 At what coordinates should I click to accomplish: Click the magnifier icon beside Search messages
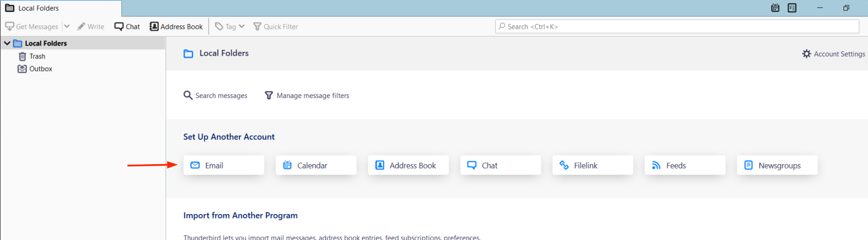188,95
